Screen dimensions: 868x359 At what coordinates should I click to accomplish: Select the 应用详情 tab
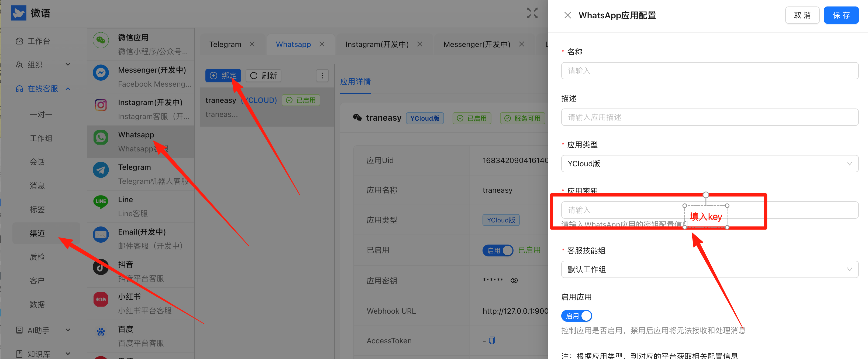pyautogui.click(x=355, y=82)
